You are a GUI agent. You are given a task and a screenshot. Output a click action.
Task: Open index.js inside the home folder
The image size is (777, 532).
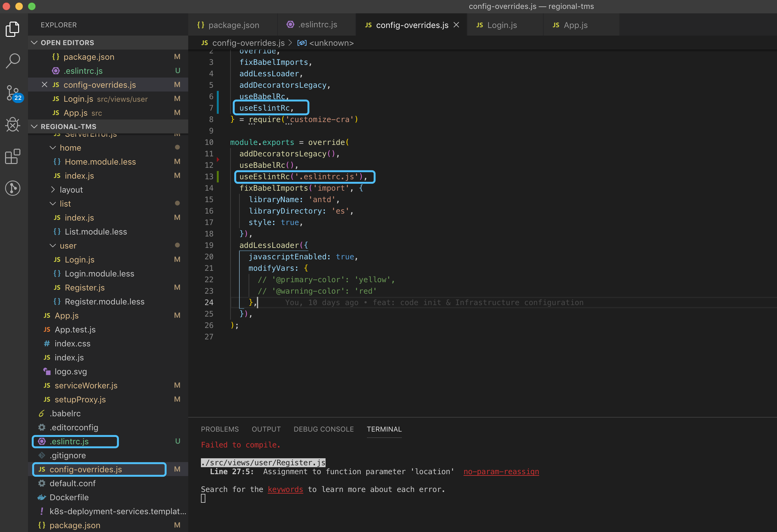pos(108,176)
